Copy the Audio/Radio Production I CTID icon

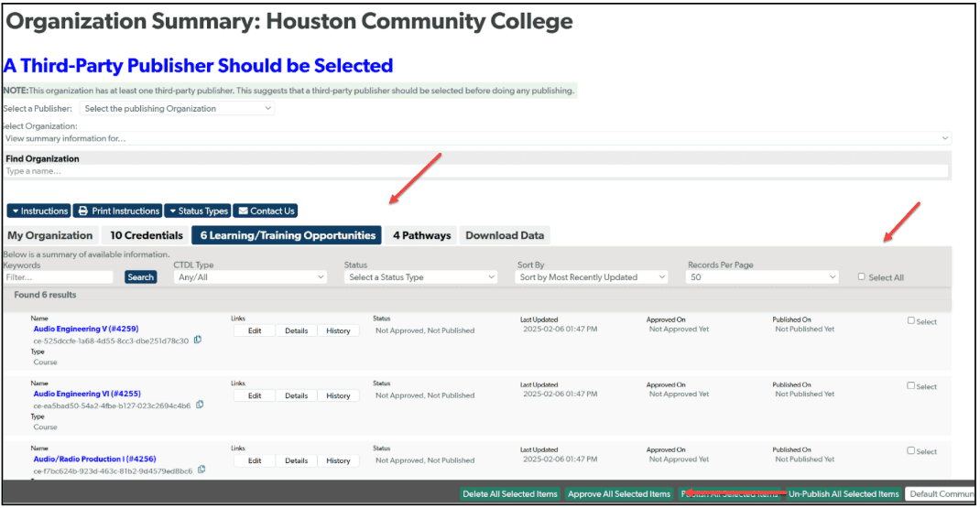201,470
